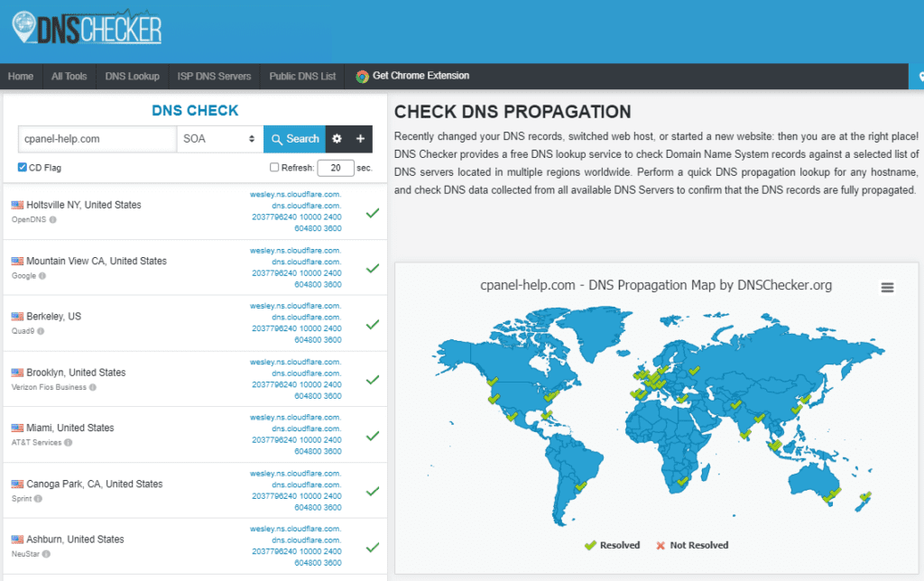Open the map chart hamburger menu

[x=888, y=288]
